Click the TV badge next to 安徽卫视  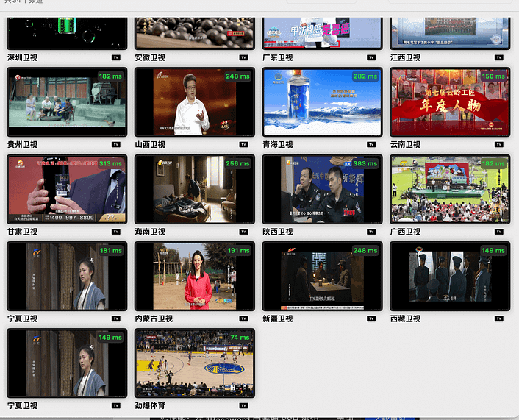click(243, 57)
